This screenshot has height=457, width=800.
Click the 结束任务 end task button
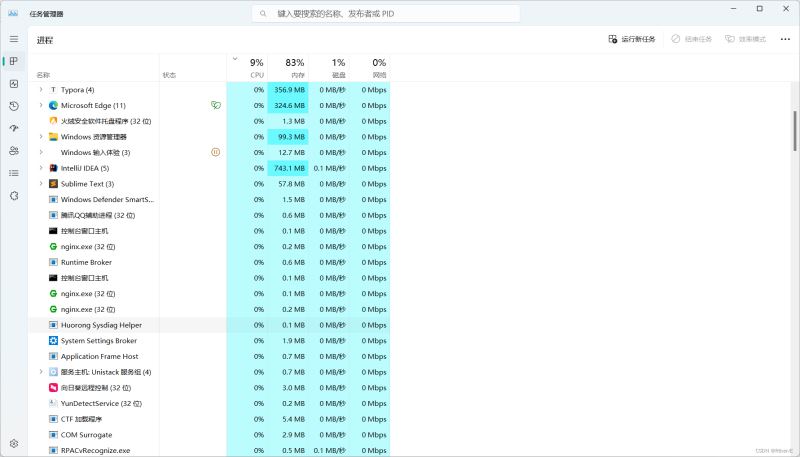click(691, 39)
